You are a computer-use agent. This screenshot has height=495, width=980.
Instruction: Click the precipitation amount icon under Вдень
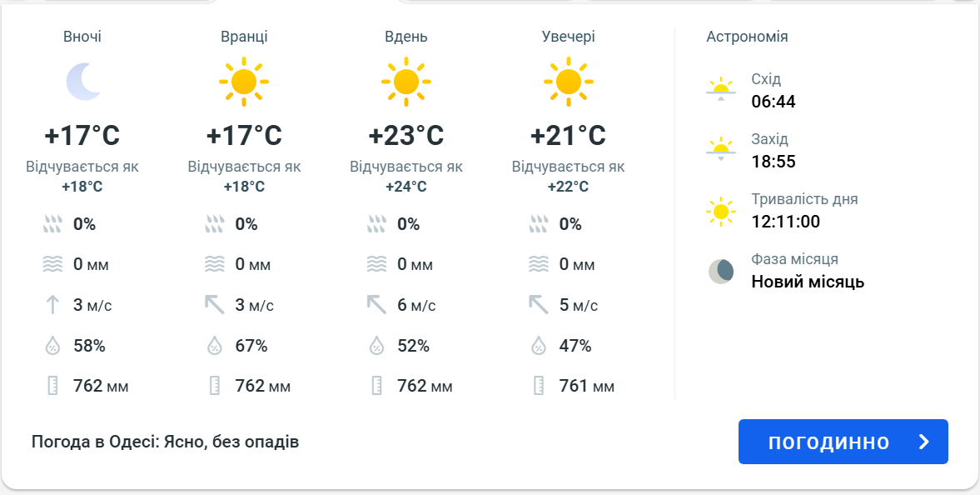pos(377,264)
